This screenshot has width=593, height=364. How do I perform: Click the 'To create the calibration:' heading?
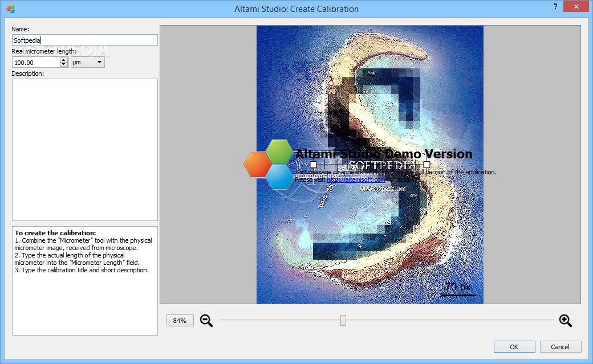point(55,233)
